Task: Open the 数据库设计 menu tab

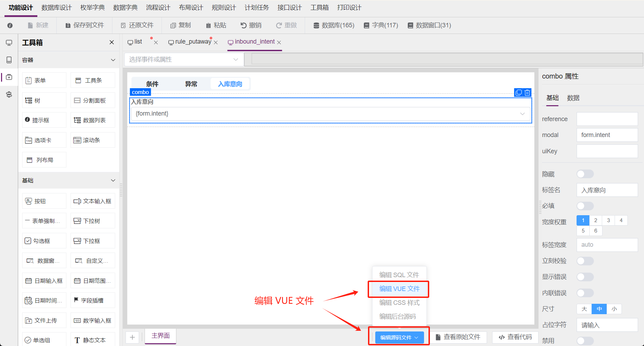Action: (56, 8)
